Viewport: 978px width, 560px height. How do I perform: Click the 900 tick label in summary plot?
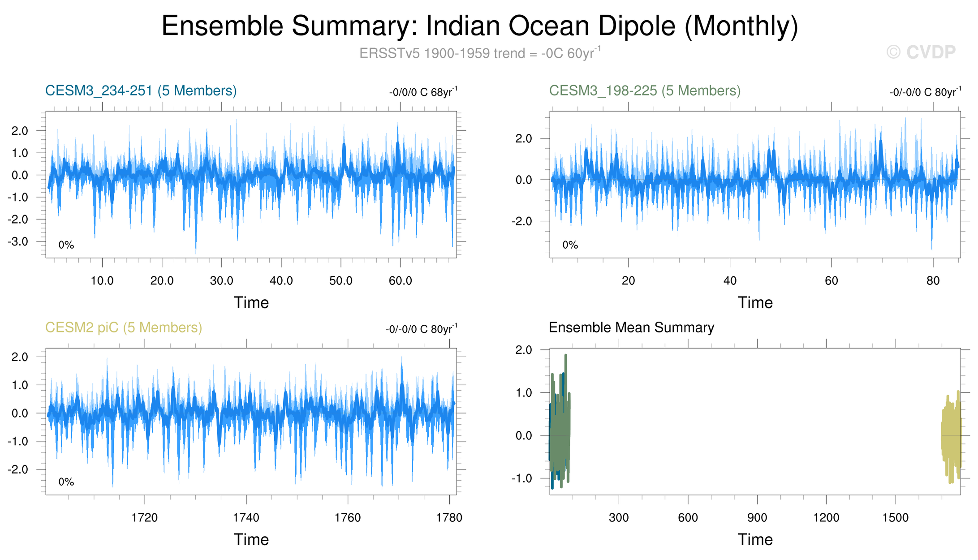tap(757, 518)
